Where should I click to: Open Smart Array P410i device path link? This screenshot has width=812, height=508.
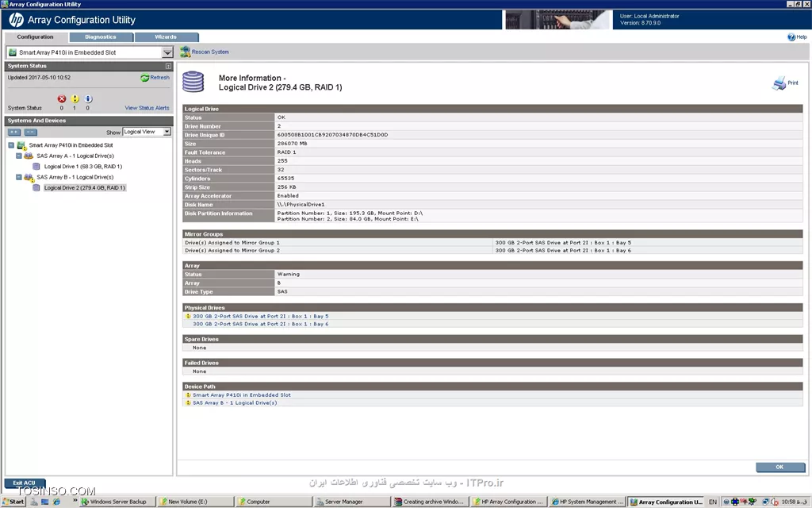point(241,395)
